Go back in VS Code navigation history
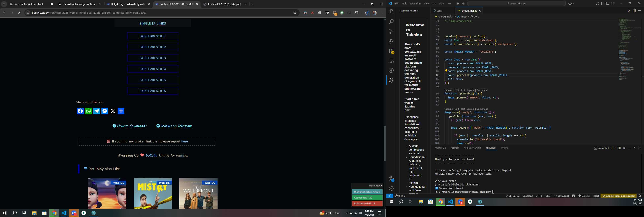 (457, 3)
